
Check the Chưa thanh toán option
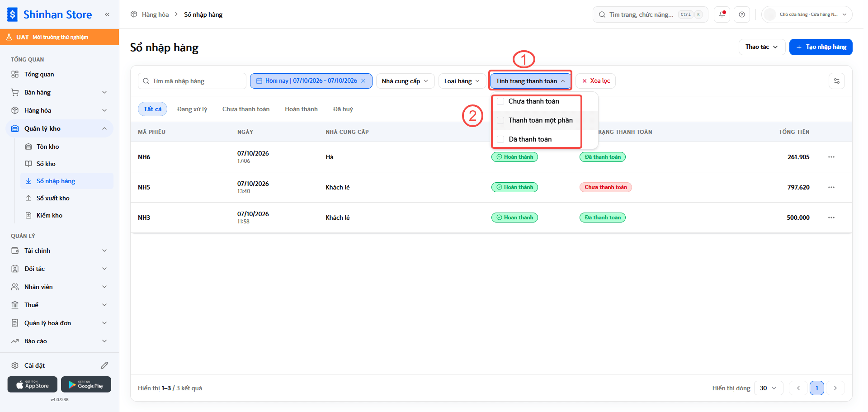click(x=500, y=101)
